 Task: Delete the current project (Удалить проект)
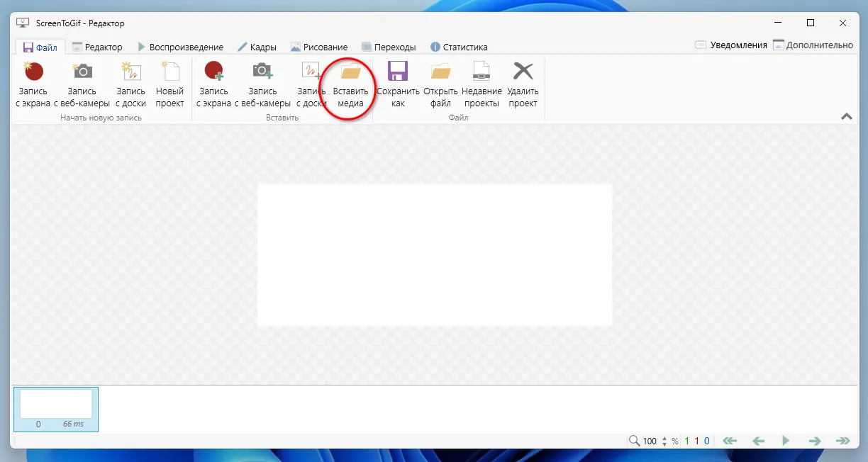tap(523, 85)
